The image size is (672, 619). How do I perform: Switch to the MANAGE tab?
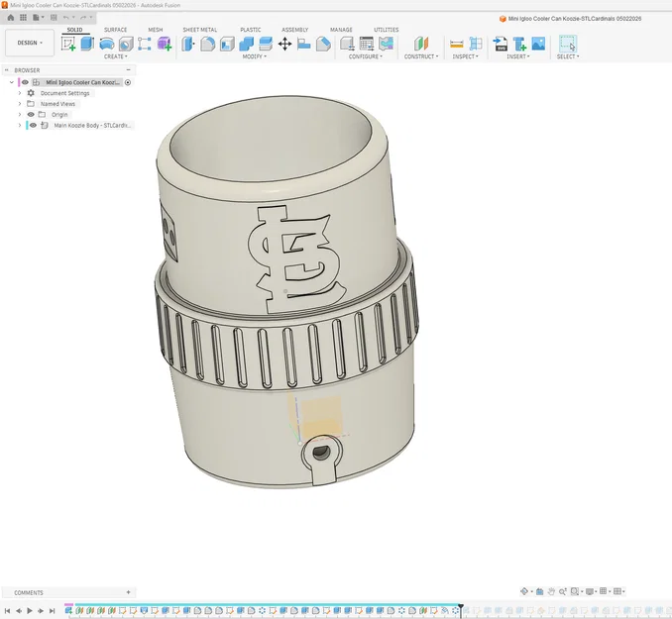pos(341,30)
